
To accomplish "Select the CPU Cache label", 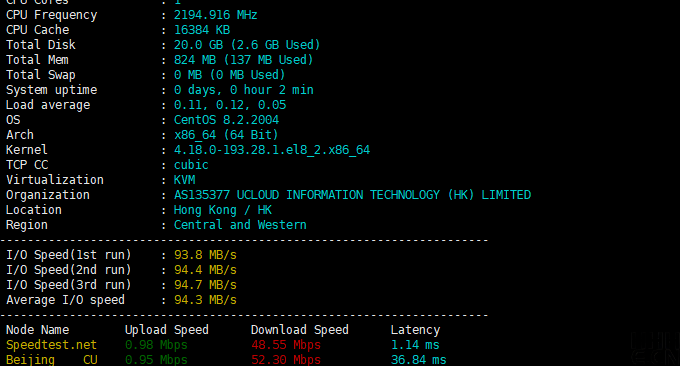I will point(38,30).
